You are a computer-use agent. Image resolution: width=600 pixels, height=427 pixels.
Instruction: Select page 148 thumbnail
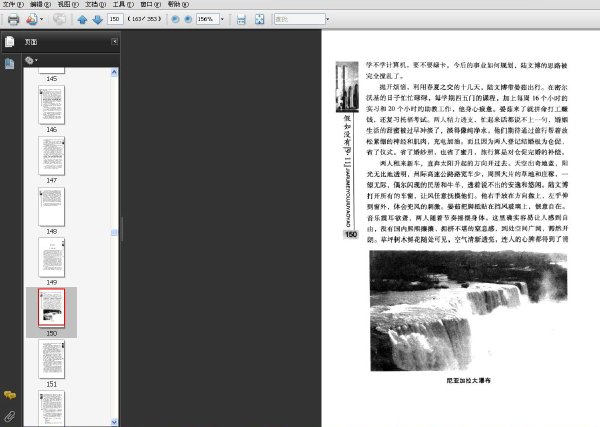52,207
